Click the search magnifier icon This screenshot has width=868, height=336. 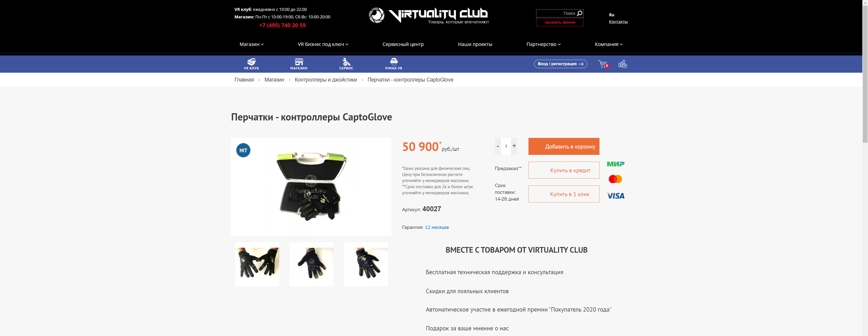580,13
